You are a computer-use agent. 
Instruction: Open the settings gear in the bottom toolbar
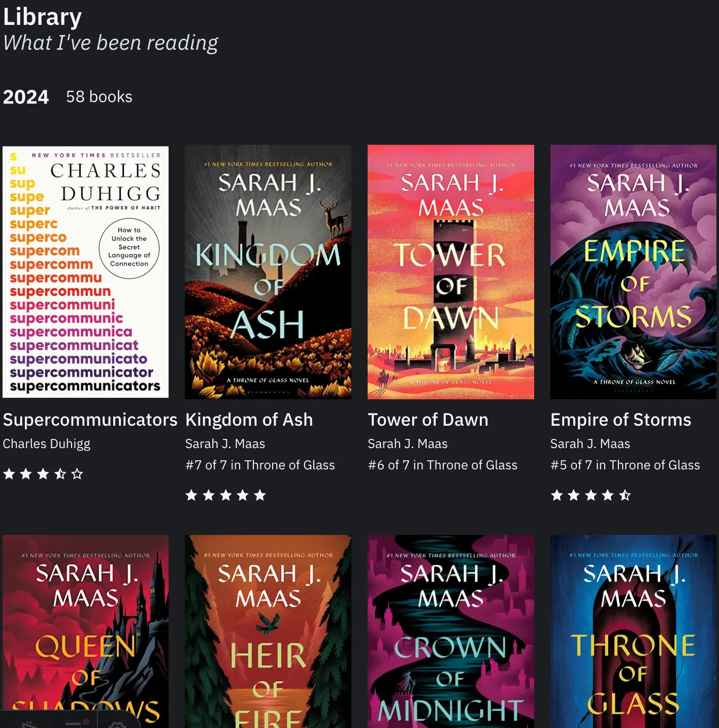118,724
